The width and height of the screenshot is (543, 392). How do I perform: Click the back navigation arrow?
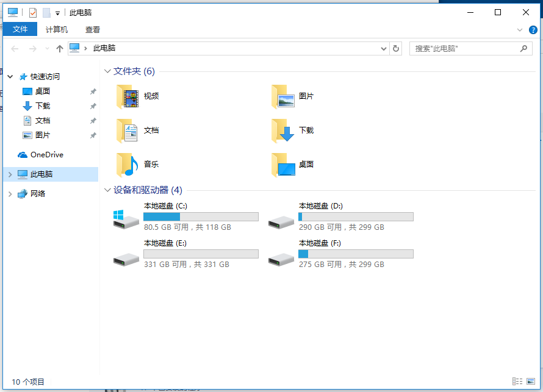pos(15,49)
